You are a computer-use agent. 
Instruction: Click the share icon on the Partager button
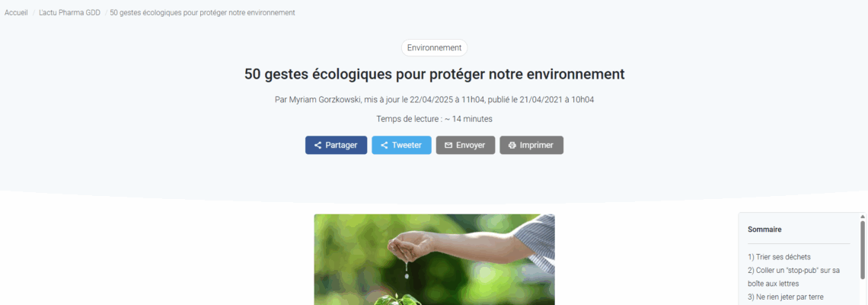coord(318,146)
